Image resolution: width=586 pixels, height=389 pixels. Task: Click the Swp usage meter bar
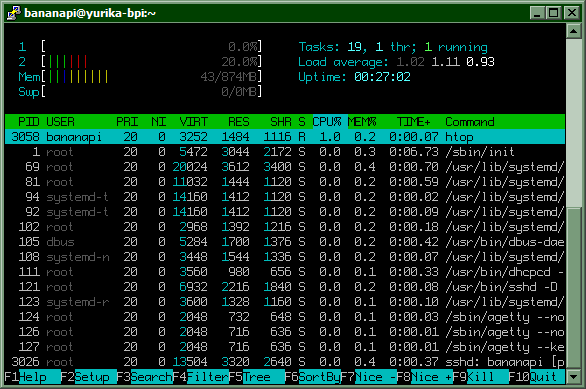151,92
